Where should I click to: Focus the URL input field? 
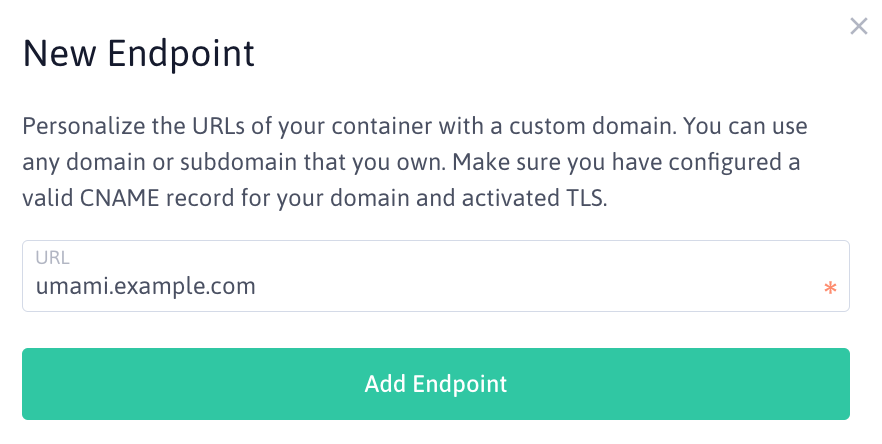[x=436, y=276]
